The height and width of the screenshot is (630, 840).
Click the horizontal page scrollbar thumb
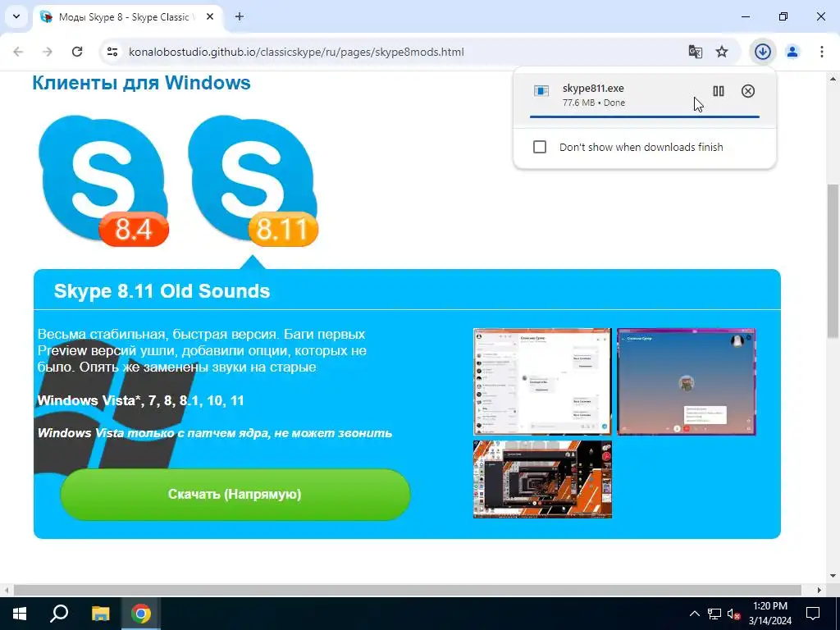[408, 590]
